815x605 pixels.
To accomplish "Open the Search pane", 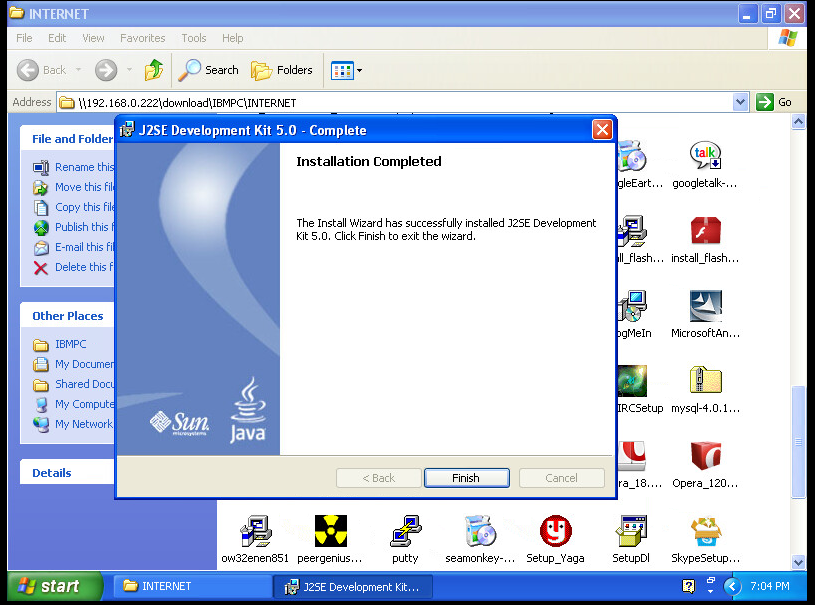I will pos(208,70).
